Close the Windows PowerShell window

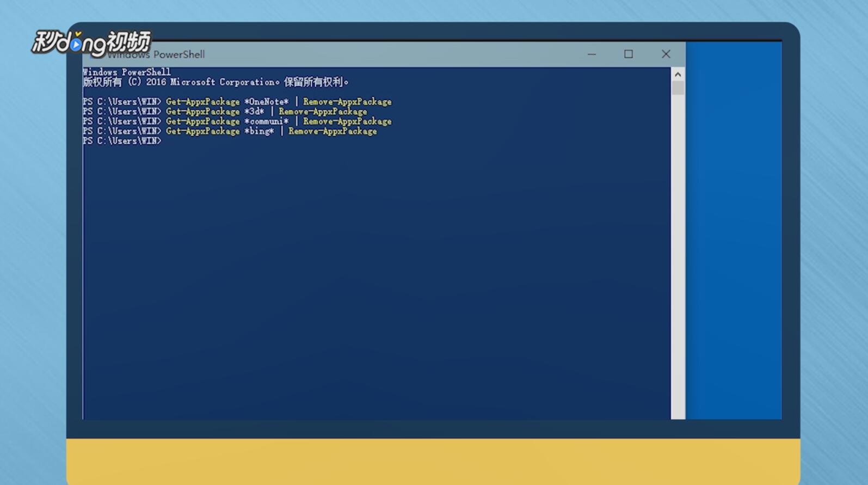click(x=666, y=54)
